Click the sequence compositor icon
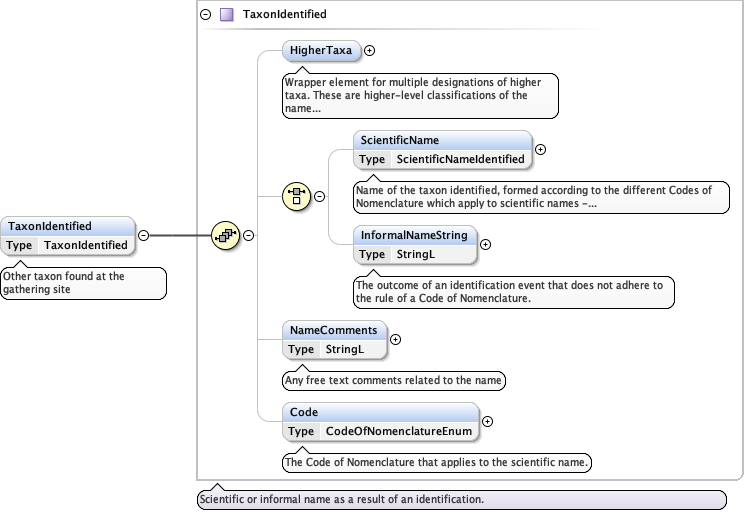This screenshot has width=745, height=513. (x=225, y=236)
